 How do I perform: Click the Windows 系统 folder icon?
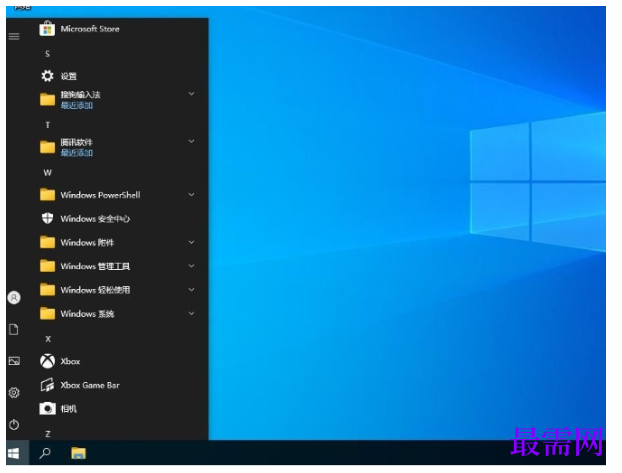pos(48,313)
